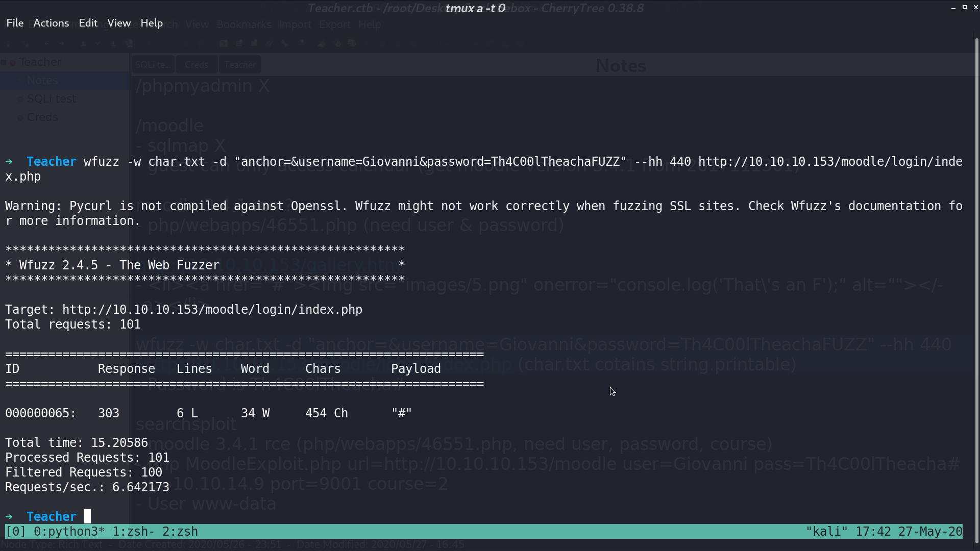The image size is (980, 551).
Task: Click the Pycurl warning message text
Action: 484,213
